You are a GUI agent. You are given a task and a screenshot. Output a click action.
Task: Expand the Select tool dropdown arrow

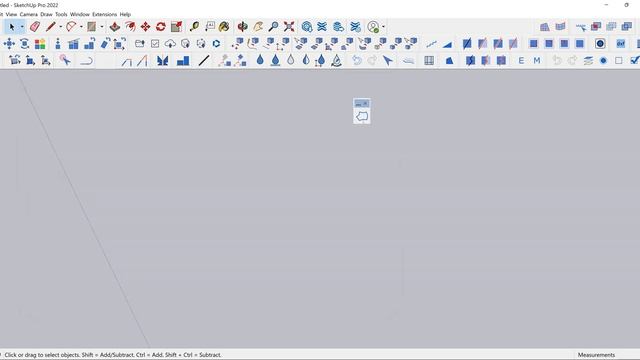22,27
